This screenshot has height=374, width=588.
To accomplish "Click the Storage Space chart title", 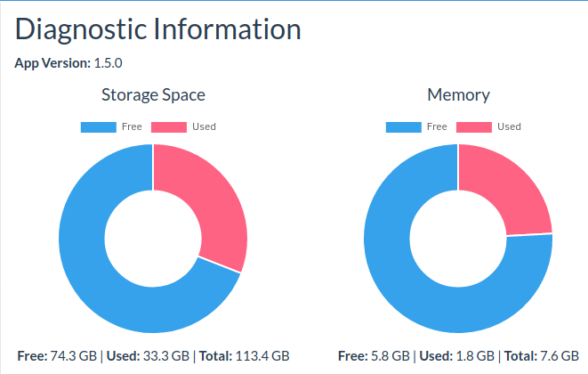I will 153,94.
